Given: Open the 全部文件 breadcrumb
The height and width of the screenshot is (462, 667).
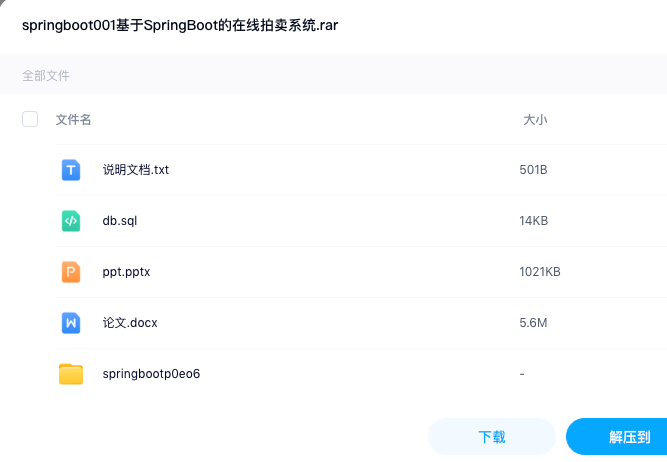Looking at the screenshot, I should point(46,76).
